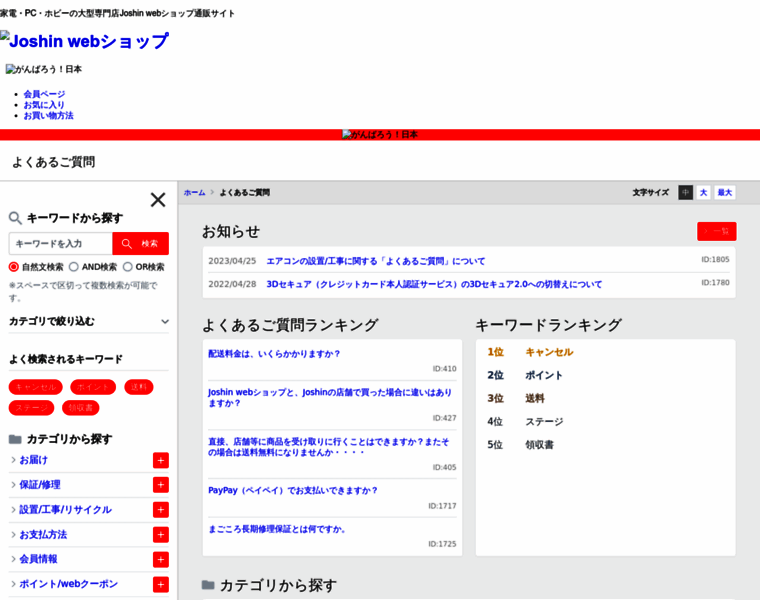Click the キャンセル keyword tag
The width and height of the screenshot is (760, 600).
tap(36, 387)
